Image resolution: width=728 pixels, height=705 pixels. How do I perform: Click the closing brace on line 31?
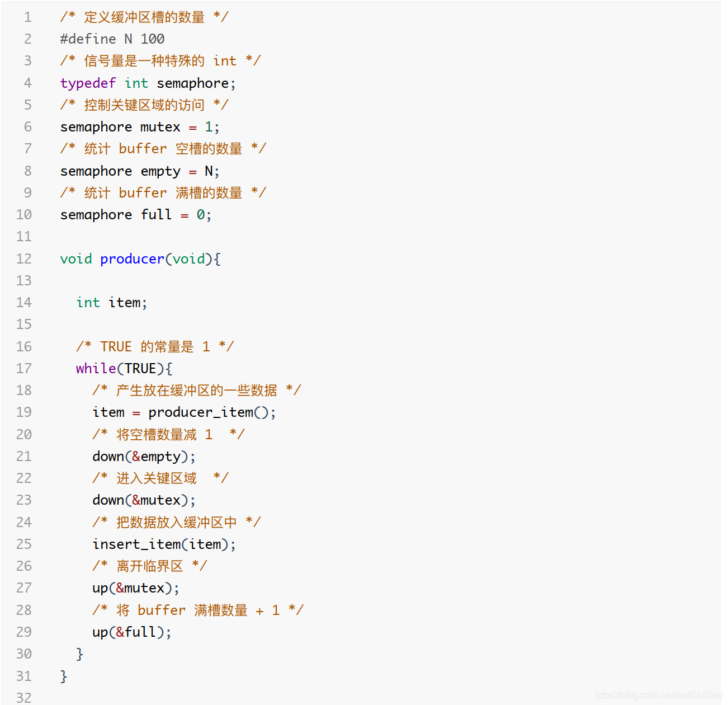(64, 676)
